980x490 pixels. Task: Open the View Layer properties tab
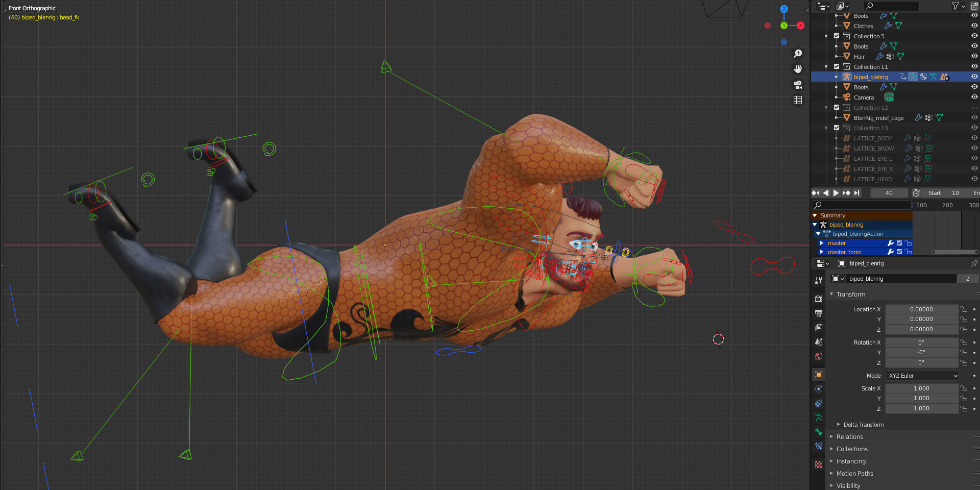[819, 328]
